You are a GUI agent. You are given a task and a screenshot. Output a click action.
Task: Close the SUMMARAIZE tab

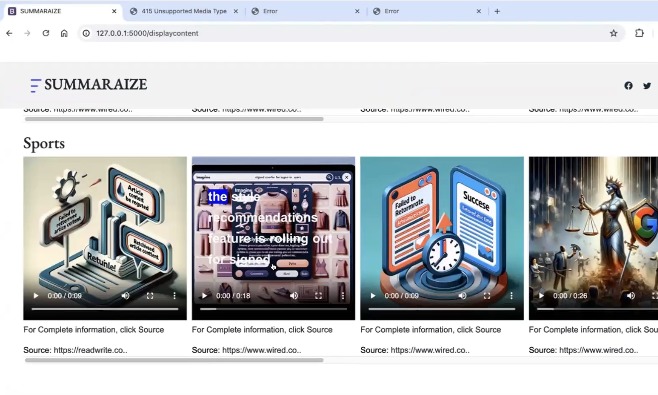pyautogui.click(x=114, y=11)
